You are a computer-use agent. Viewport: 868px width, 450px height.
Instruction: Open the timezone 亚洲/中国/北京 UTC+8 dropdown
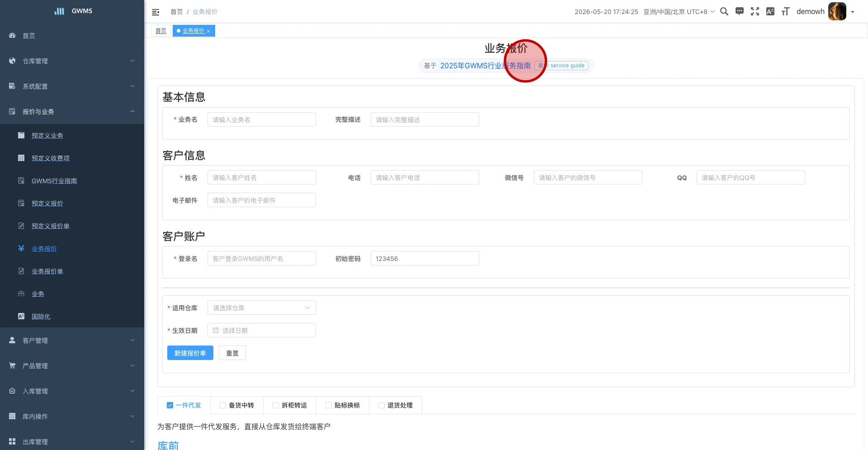[x=679, y=12]
